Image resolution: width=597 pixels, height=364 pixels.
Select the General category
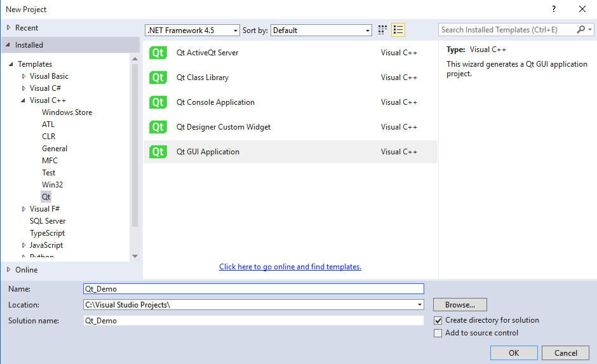(55, 149)
